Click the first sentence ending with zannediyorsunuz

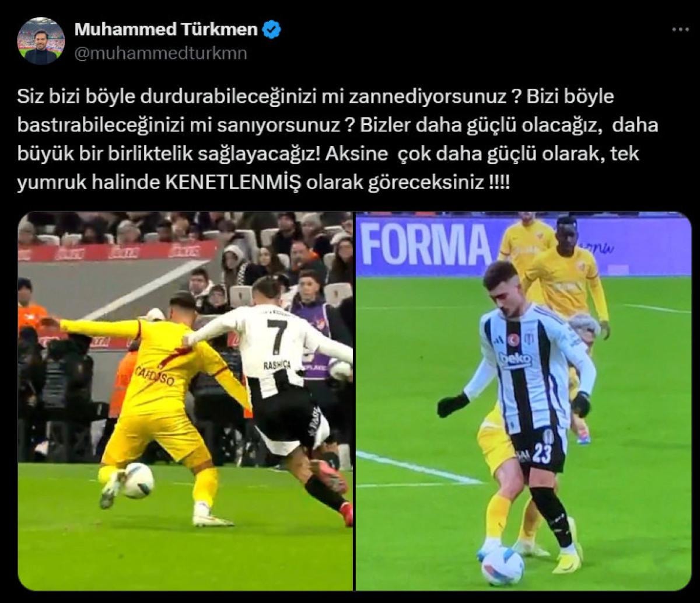tap(268, 97)
